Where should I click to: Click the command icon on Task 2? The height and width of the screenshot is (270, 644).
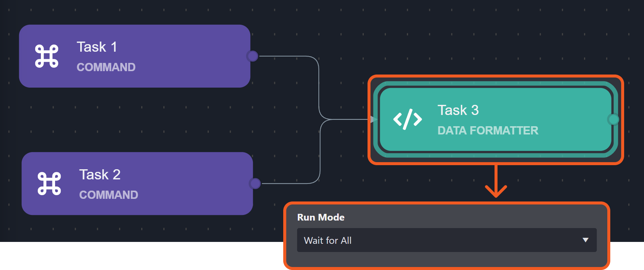pyautogui.click(x=49, y=183)
